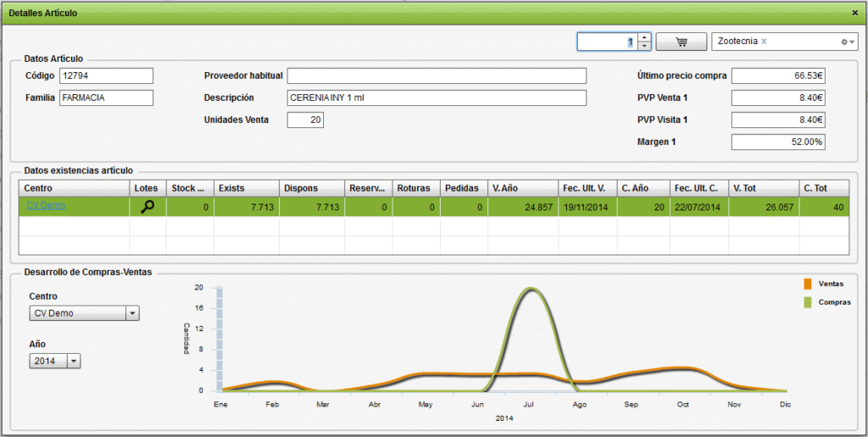The height and width of the screenshot is (437, 868).
Task: Click into the Proveedor habitual field
Action: pyautogui.click(x=437, y=76)
